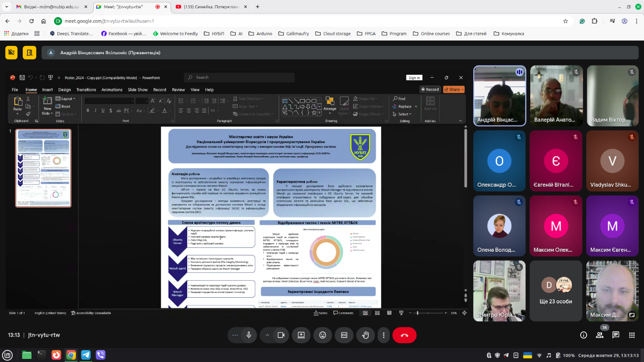Open the meeting chat panel

click(616, 335)
